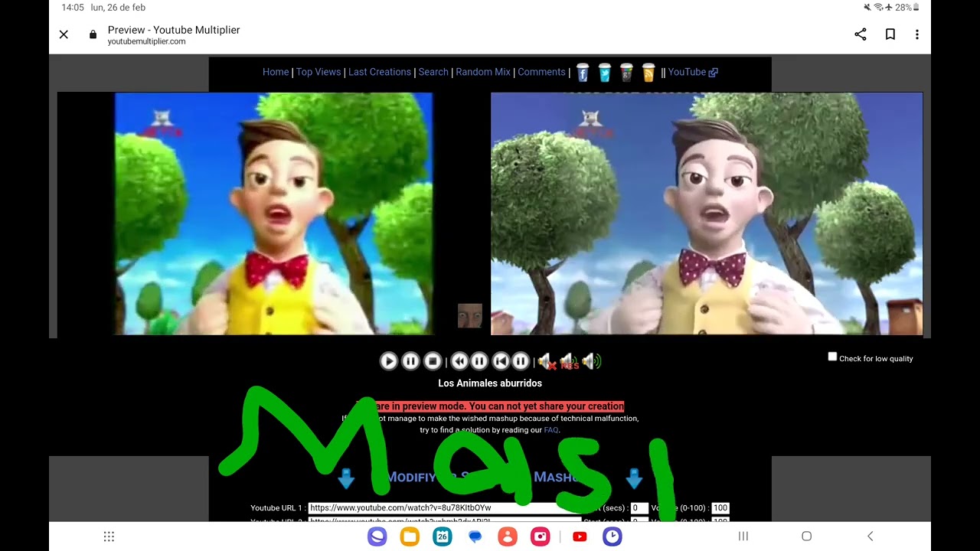Open the Home link

point(276,72)
